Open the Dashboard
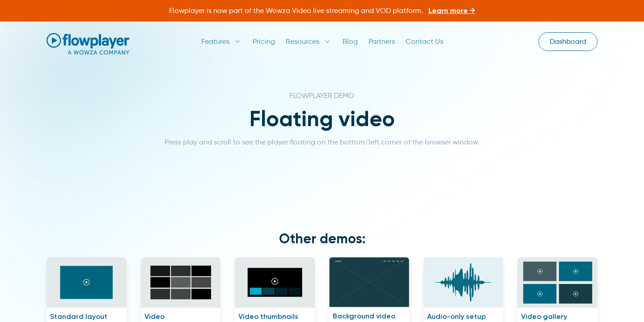The image size is (644, 322). click(x=568, y=42)
